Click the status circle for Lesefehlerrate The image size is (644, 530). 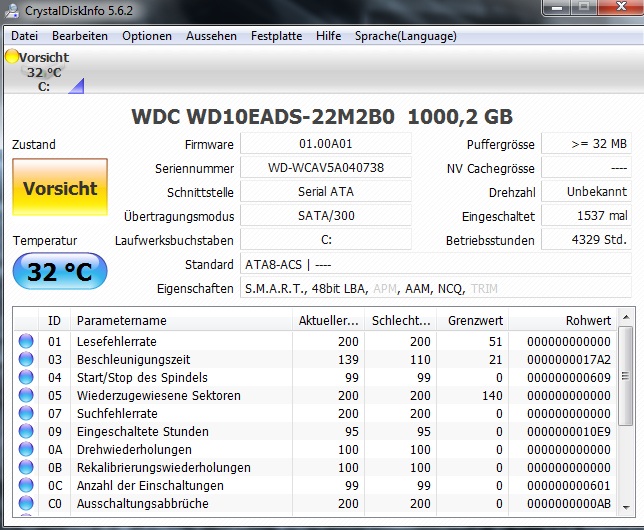[26, 341]
